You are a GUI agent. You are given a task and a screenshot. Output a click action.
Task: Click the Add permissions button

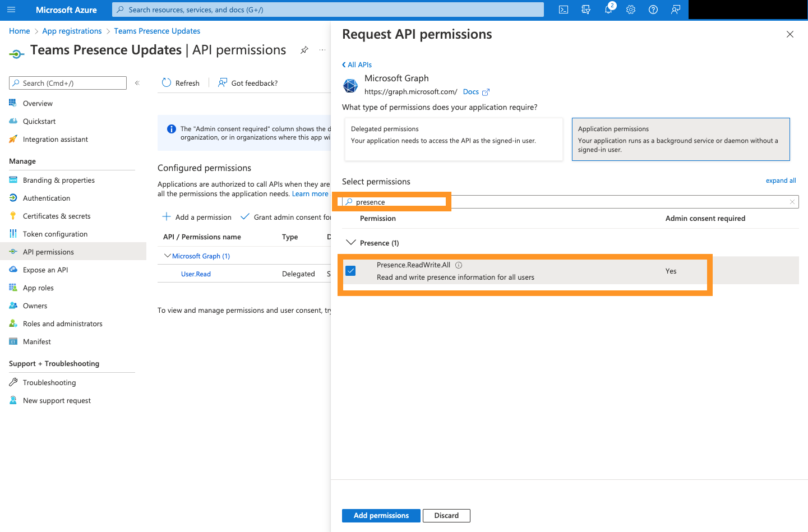click(381, 515)
